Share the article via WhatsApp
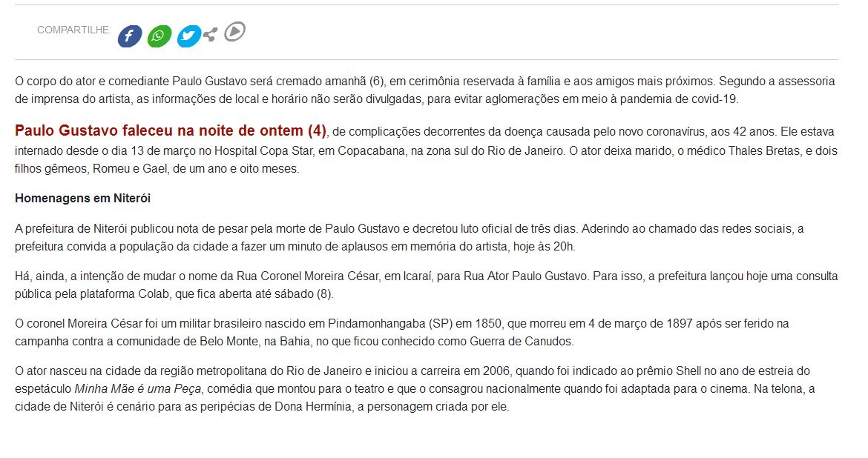Image resolution: width=868 pixels, height=458 pixels. pos(159,36)
